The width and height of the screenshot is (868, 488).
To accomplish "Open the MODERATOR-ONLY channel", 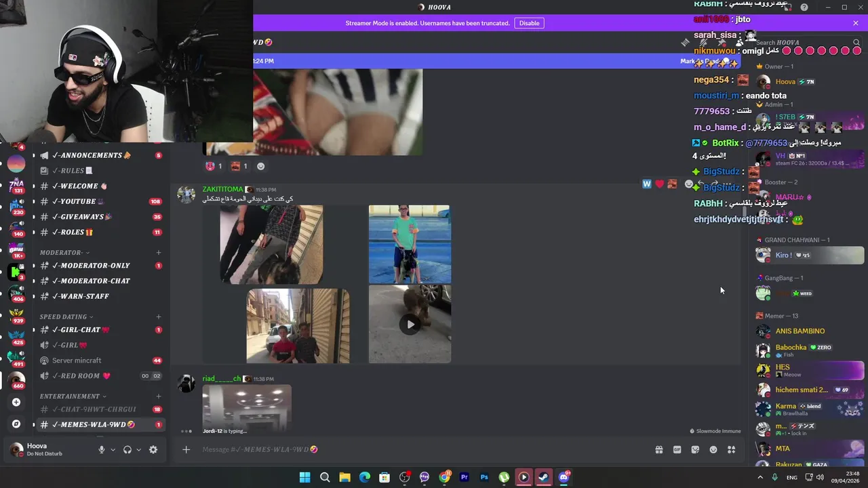I will coord(100,266).
